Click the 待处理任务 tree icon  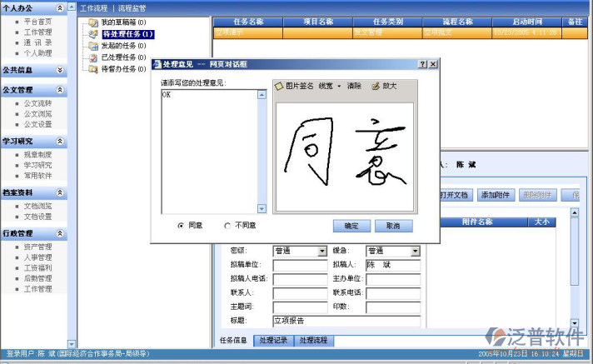point(93,34)
